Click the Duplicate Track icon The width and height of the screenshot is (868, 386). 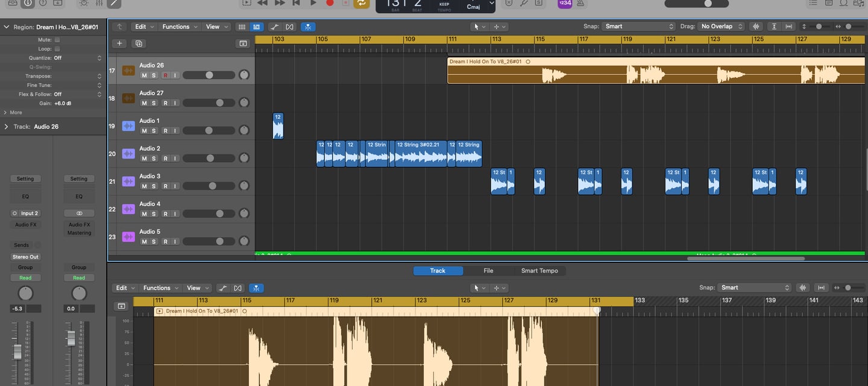[x=139, y=43]
